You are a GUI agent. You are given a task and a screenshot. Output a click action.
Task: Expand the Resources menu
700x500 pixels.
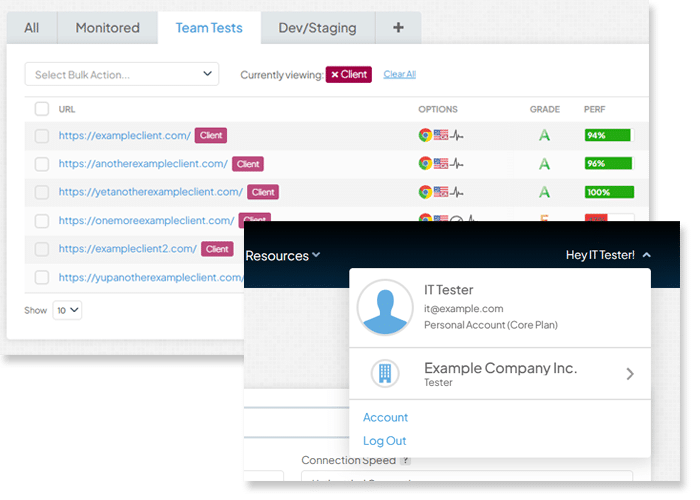(x=283, y=256)
